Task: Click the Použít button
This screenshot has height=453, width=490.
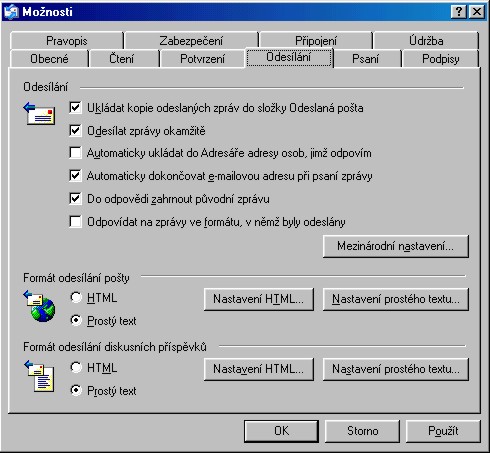Action: [443, 431]
